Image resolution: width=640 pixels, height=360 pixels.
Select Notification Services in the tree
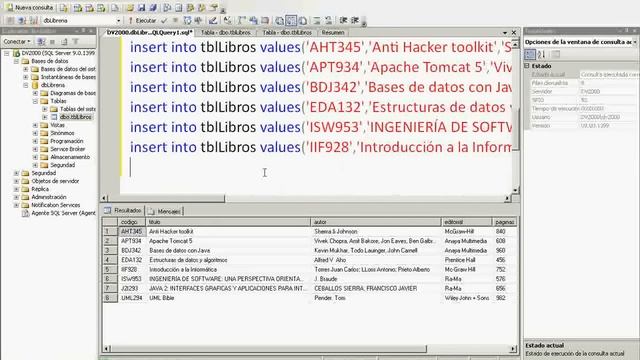click(56, 205)
